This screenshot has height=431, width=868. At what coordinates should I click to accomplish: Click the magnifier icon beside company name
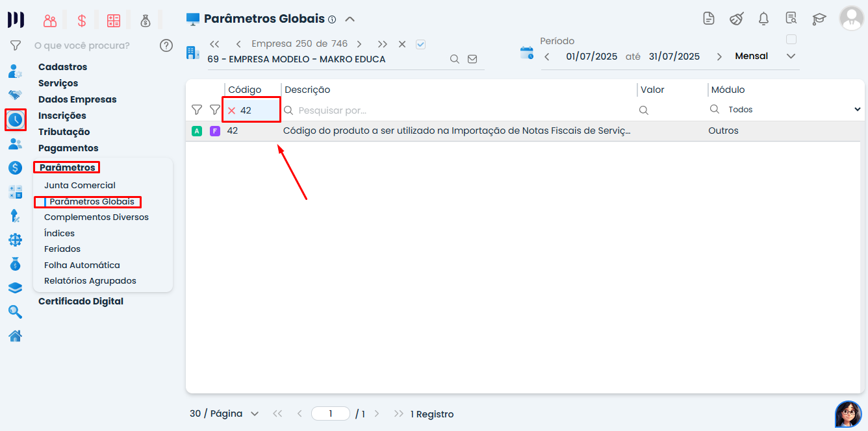point(455,59)
